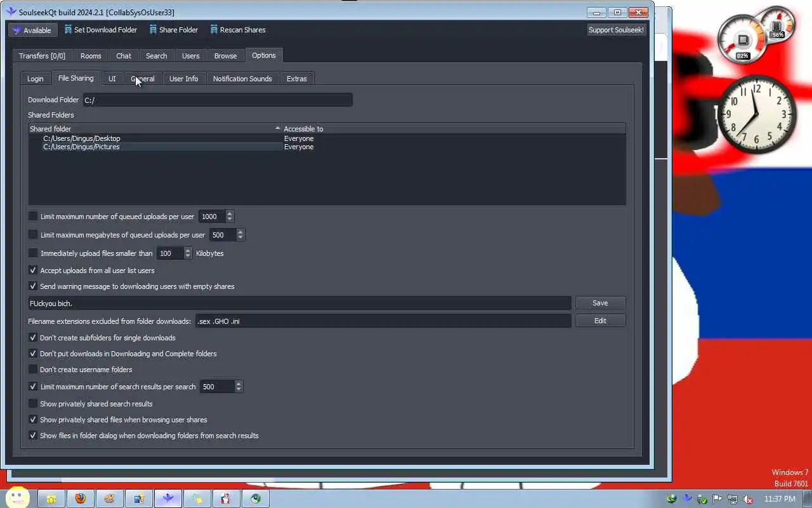Open the Notification Sounds sub-tab
This screenshot has width=812, height=508.
tap(242, 79)
